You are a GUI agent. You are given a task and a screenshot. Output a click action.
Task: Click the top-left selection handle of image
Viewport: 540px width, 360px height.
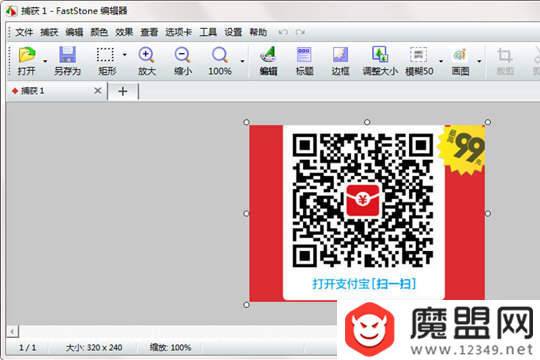(246, 122)
